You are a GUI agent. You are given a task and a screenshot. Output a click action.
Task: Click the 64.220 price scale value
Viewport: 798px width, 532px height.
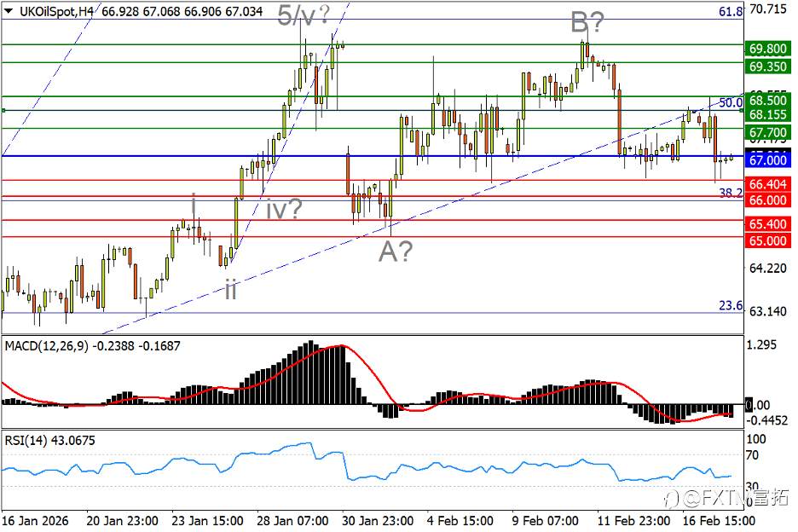click(x=768, y=268)
